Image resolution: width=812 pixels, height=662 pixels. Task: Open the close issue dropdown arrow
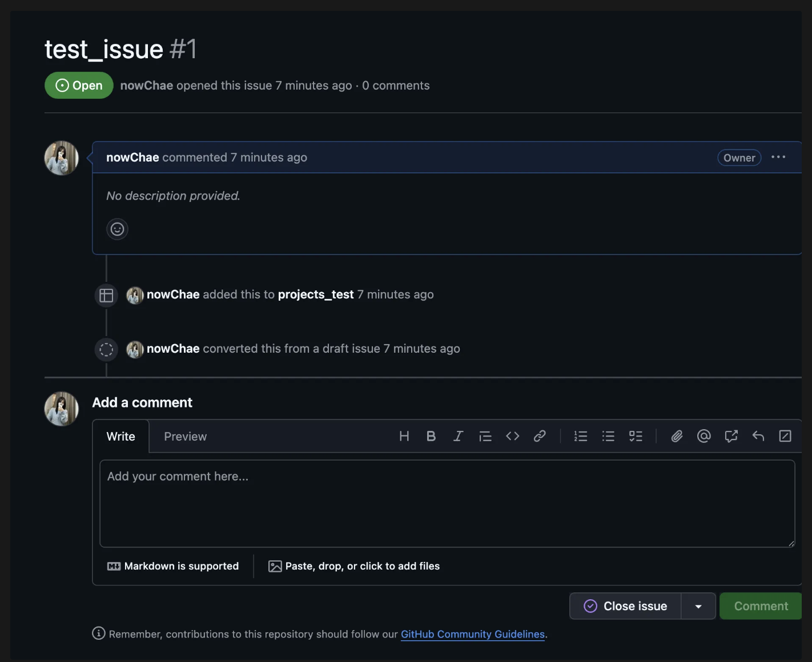point(698,606)
